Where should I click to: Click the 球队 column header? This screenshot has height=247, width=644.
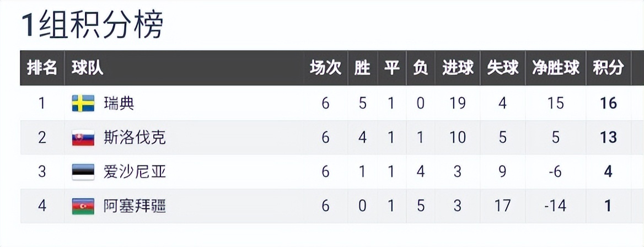coord(87,68)
